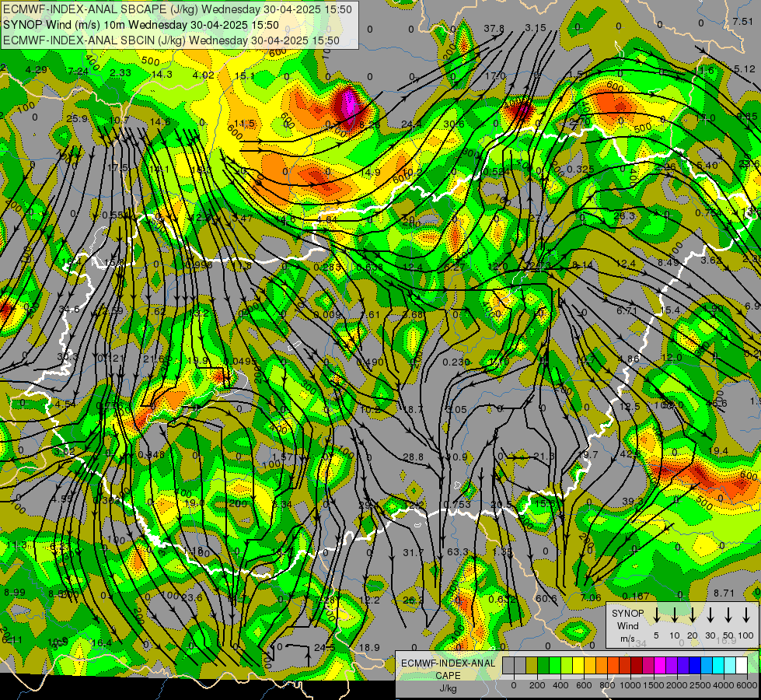Viewport: 761px width, 700px height.
Task: Click the 6000 tick label on color scale
Action: click(x=747, y=685)
